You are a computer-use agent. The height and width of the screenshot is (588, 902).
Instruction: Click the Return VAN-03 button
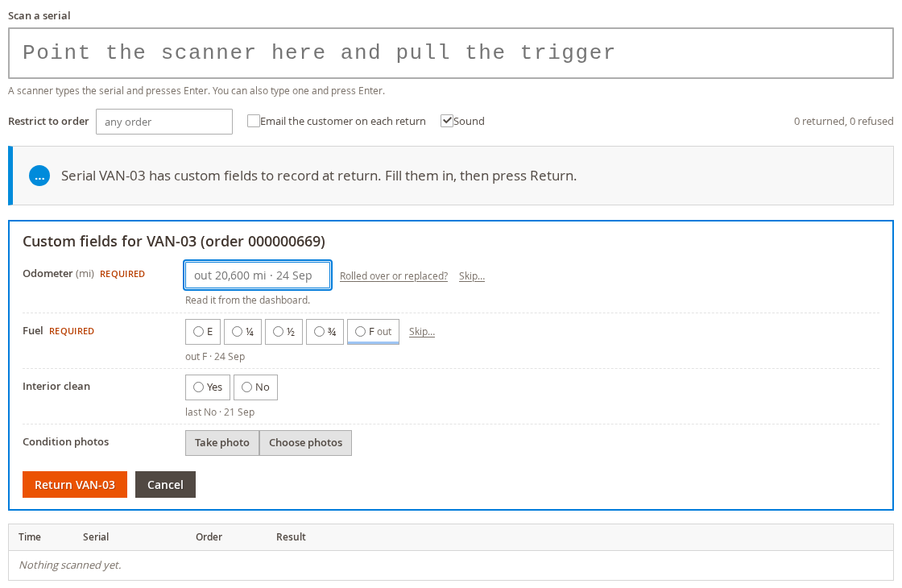click(75, 484)
